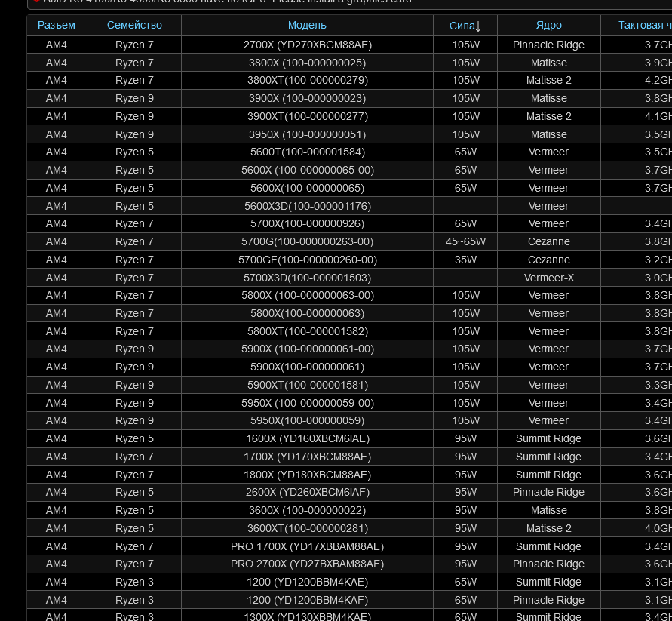This screenshot has width=672, height=621.
Task: Sort table by the Разъем column header
Action: (56, 26)
